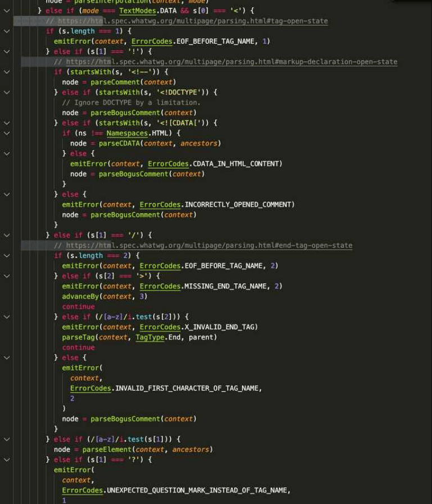Click the parseElement function call
The height and width of the screenshot is (504, 432).
107,449
